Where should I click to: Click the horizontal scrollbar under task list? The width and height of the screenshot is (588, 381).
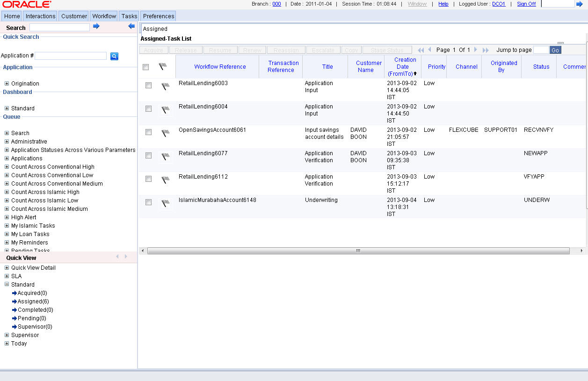[358, 251]
